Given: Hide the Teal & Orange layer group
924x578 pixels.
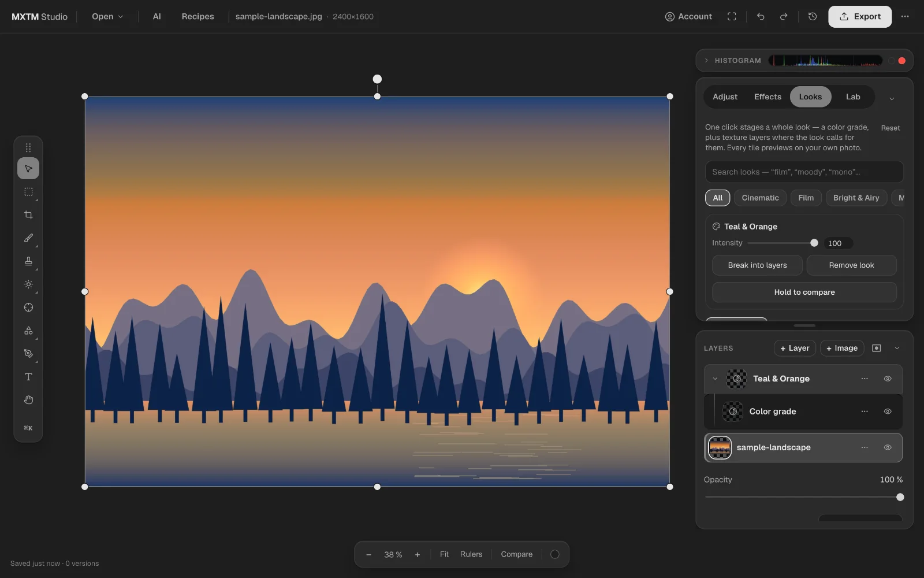Looking at the screenshot, I should tap(888, 379).
